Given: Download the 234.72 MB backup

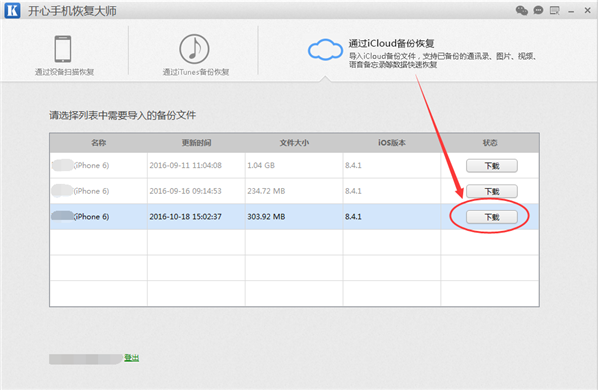Looking at the screenshot, I should click(x=492, y=191).
